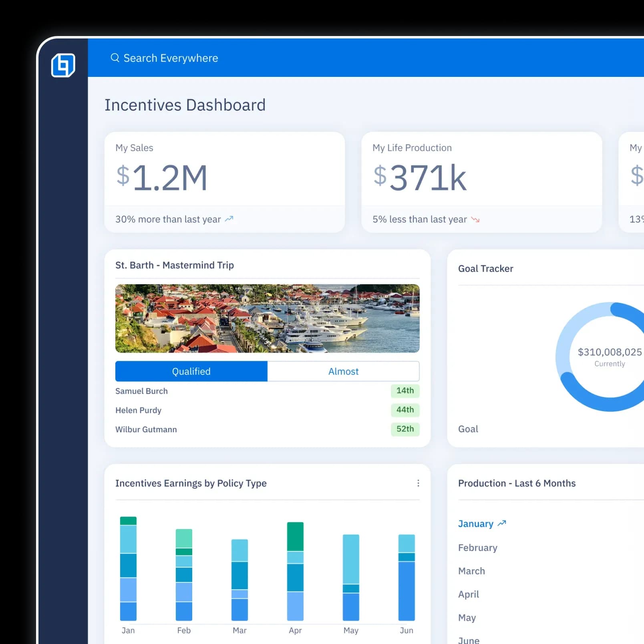Click the green upward arrow after '30% more than last year'
This screenshot has width=644, height=644.
[x=229, y=219]
